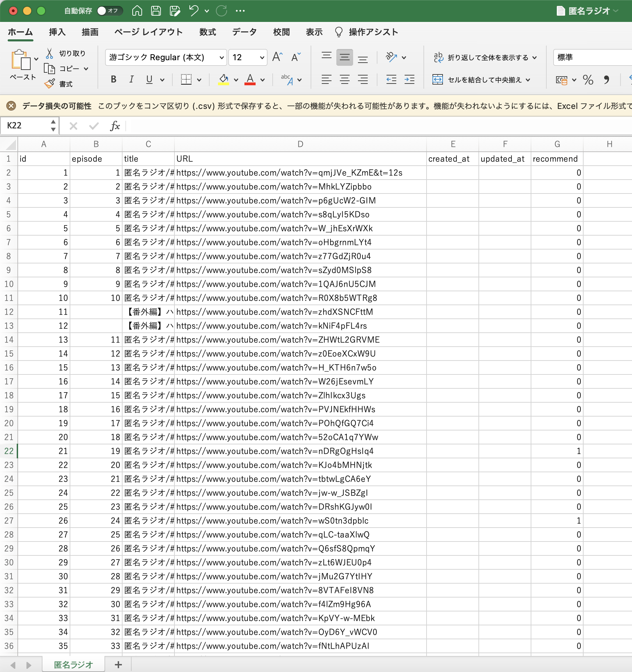The image size is (632, 672).
Task: Open the 数式 ribbon tab
Action: (x=208, y=32)
